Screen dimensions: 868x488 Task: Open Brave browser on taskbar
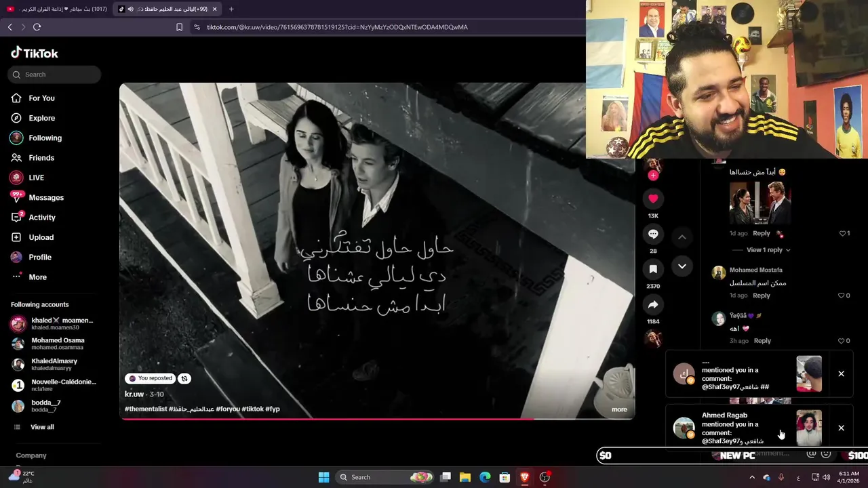(x=524, y=477)
